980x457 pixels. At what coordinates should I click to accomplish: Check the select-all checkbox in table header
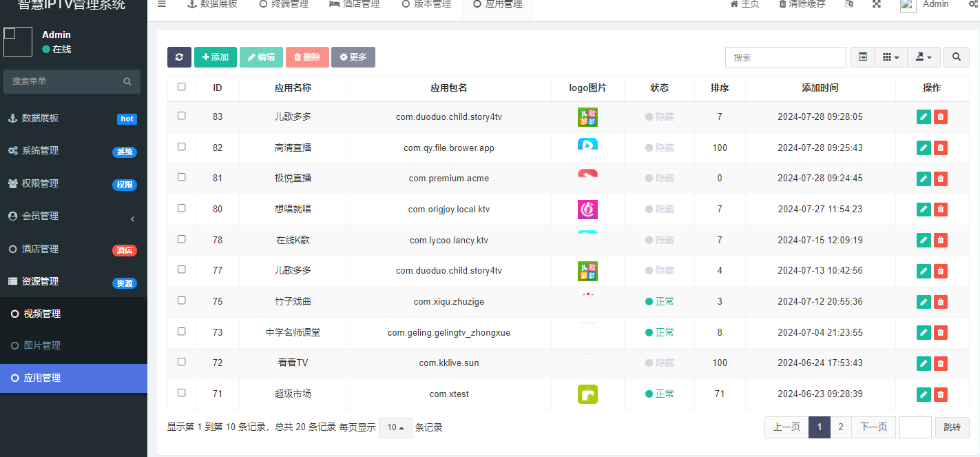182,87
